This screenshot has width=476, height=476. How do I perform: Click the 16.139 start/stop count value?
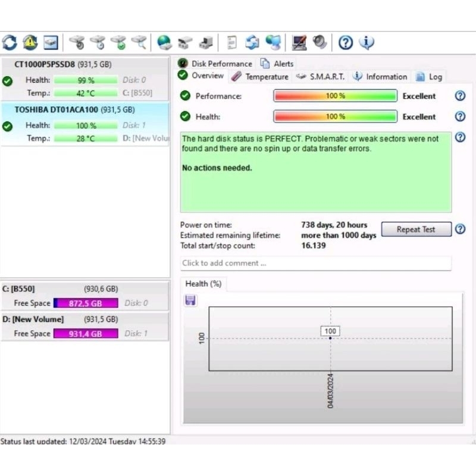coord(314,246)
